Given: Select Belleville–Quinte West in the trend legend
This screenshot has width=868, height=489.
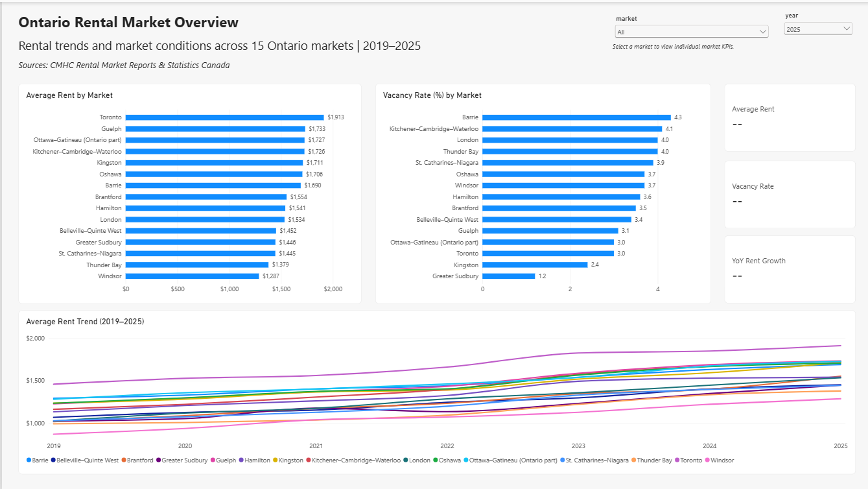Looking at the screenshot, I should [84, 460].
